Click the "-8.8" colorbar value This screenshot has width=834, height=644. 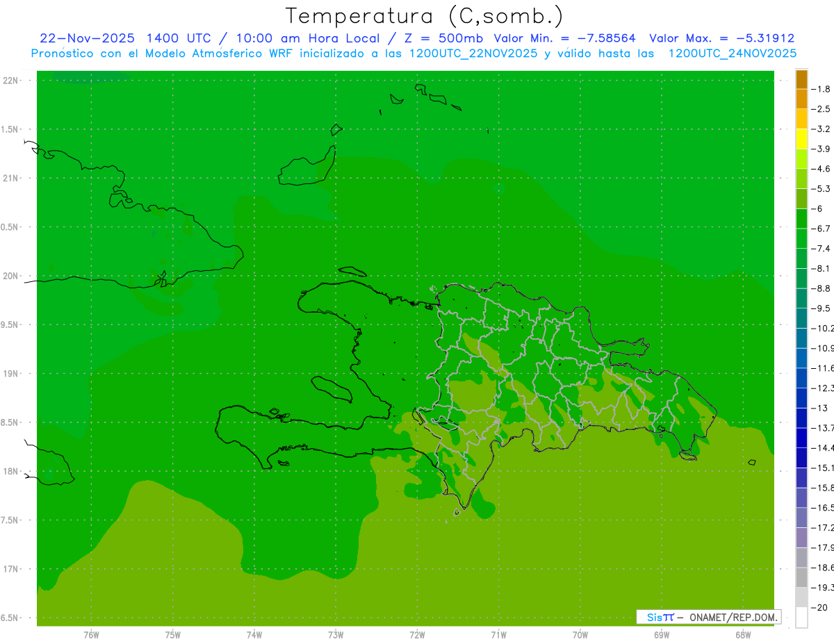pyautogui.click(x=821, y=288)
